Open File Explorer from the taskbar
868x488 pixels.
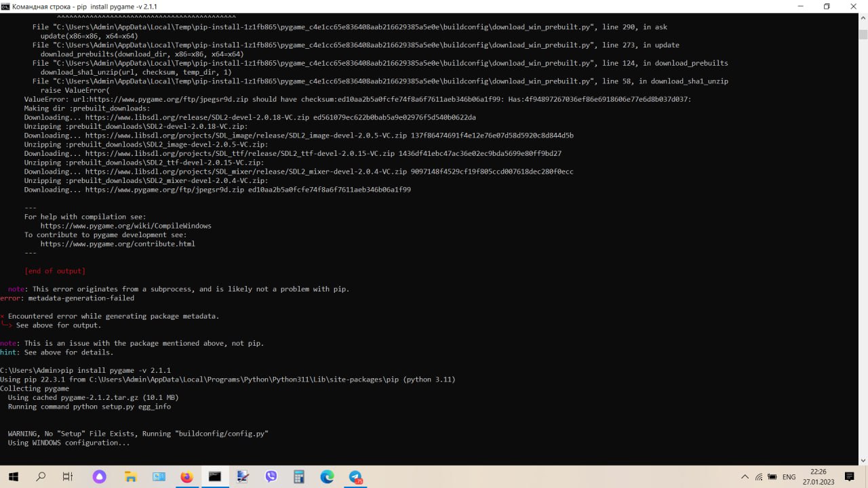pos(130,476)
